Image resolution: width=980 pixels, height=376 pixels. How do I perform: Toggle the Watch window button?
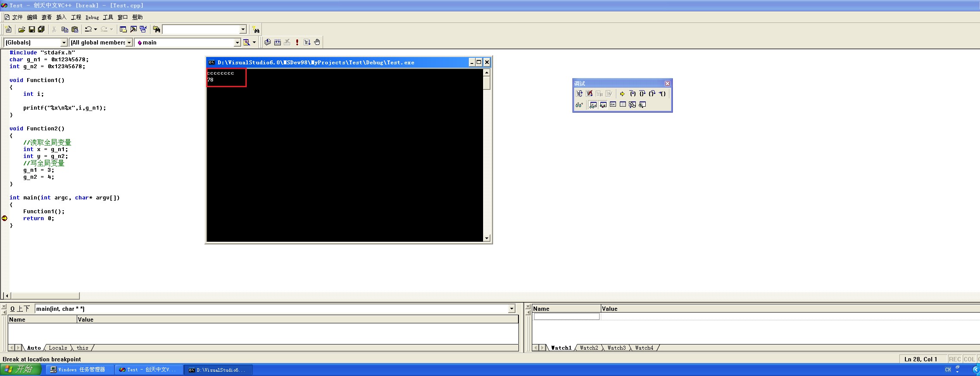593,104
